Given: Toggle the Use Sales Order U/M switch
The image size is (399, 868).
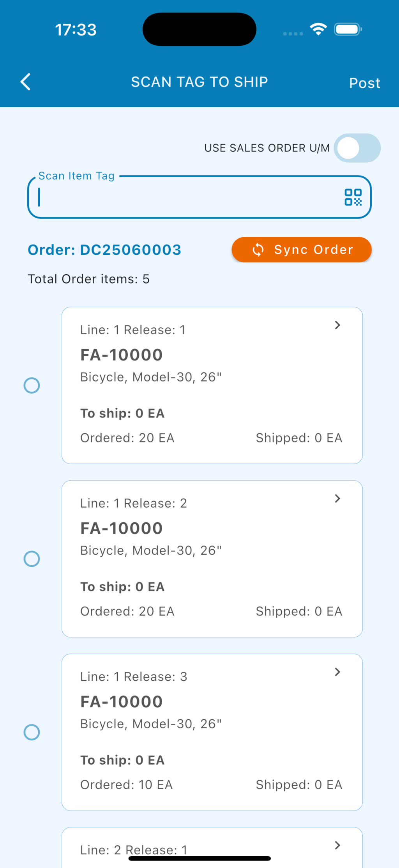Looking at the screenshot, I should (357, 148).
